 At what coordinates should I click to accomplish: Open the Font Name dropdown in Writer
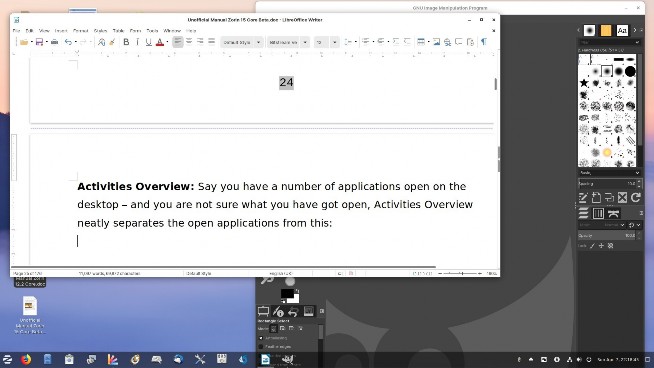(305, 42)
